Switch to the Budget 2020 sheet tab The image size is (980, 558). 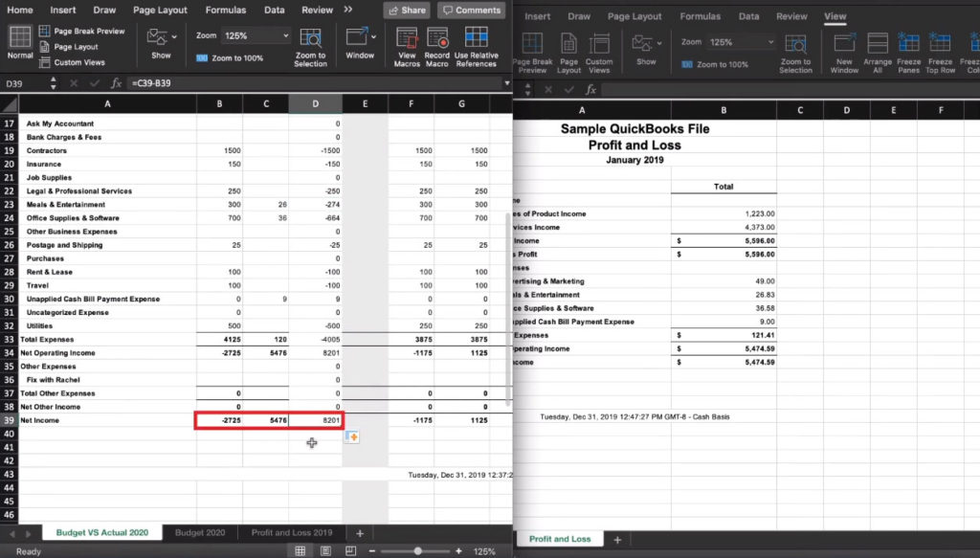pyautogui.click(x=200, y=532)
